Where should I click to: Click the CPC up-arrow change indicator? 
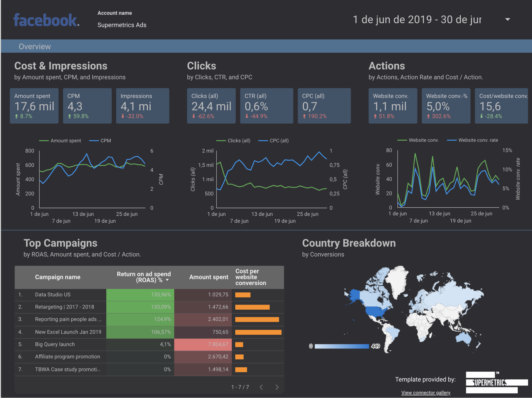click(x=304, y=116)
